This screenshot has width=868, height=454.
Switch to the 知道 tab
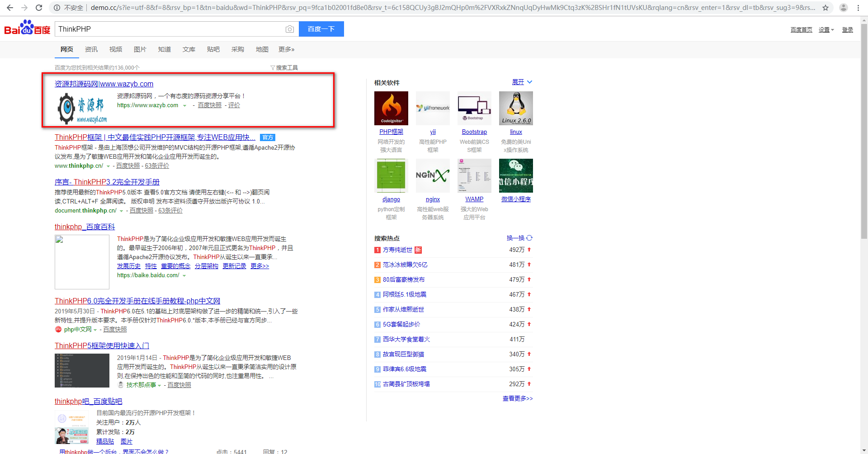[165, 49]
